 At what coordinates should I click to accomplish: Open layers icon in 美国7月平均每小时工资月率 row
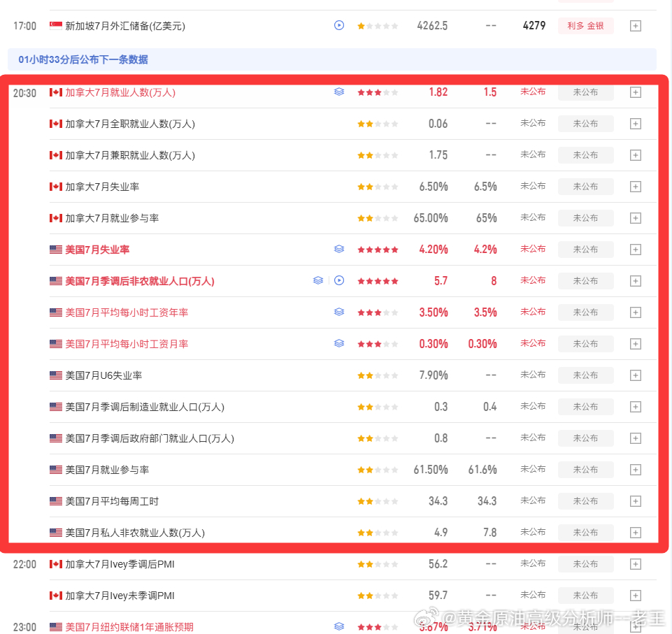(x=339, y=343)
